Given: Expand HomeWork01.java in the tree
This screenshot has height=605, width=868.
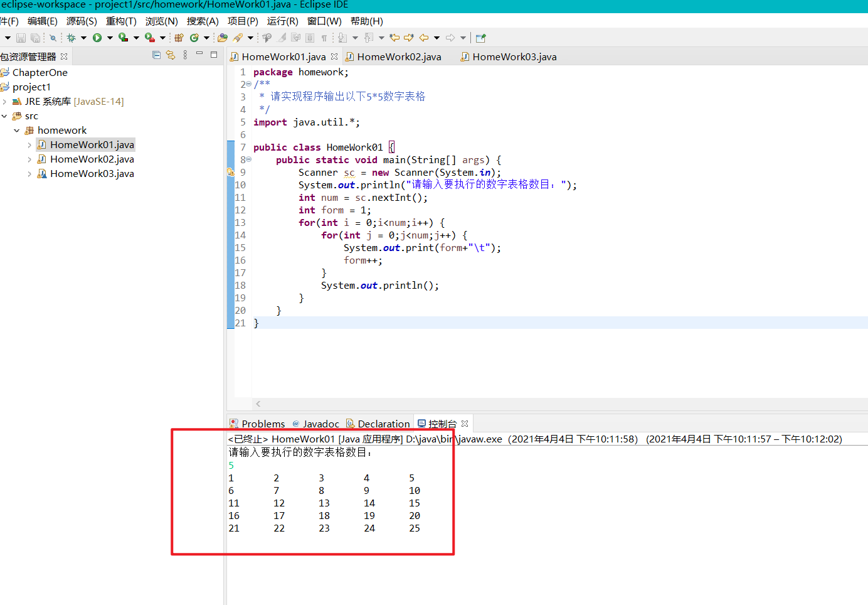Looking at the screenshot, I should (x=29, y=145).
